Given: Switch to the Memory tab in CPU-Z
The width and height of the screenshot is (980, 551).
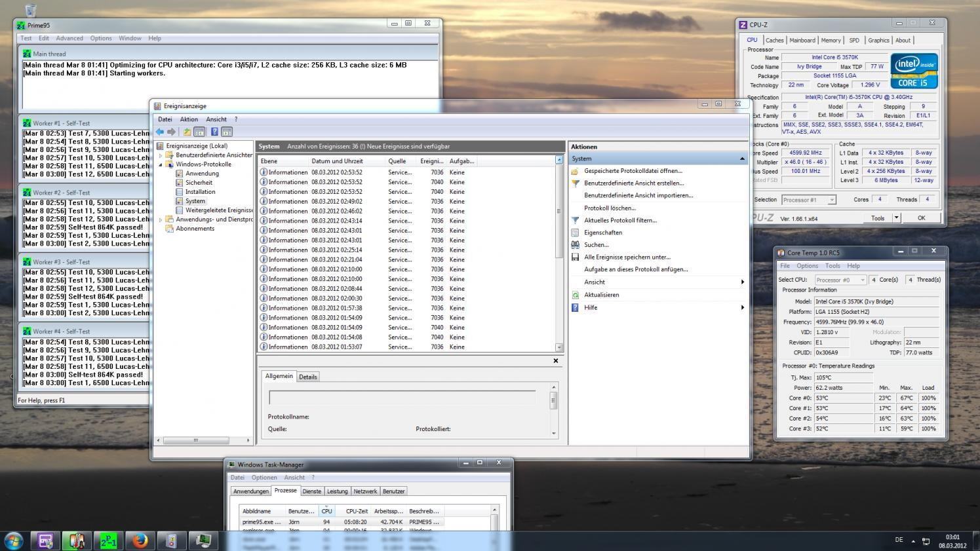Looking at the screenshot, I should coord(831,40).
